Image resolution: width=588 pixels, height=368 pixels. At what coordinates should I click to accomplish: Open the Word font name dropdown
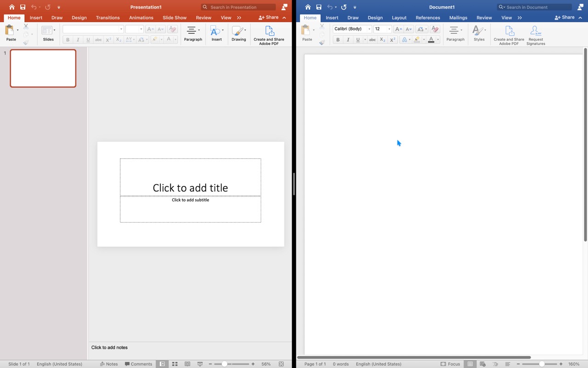[369, 29]
